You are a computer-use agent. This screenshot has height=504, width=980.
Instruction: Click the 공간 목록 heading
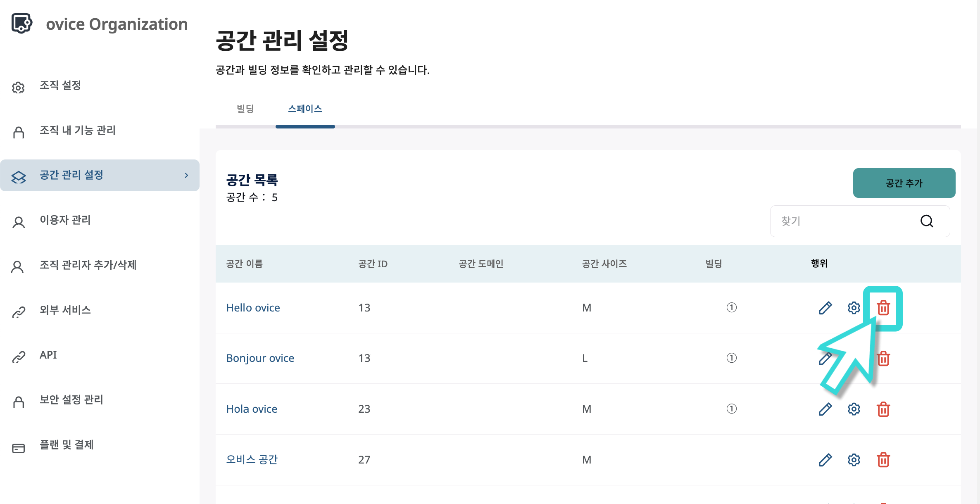[252, 180]
